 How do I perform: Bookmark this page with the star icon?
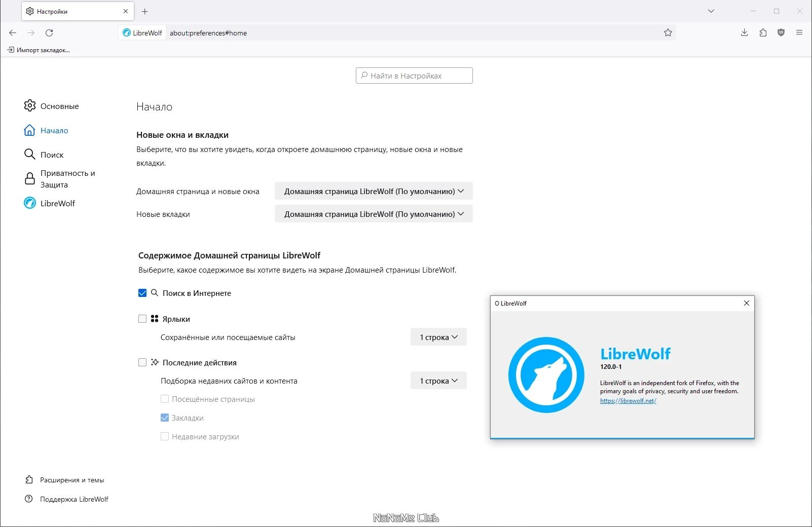(x=668, y=33)
